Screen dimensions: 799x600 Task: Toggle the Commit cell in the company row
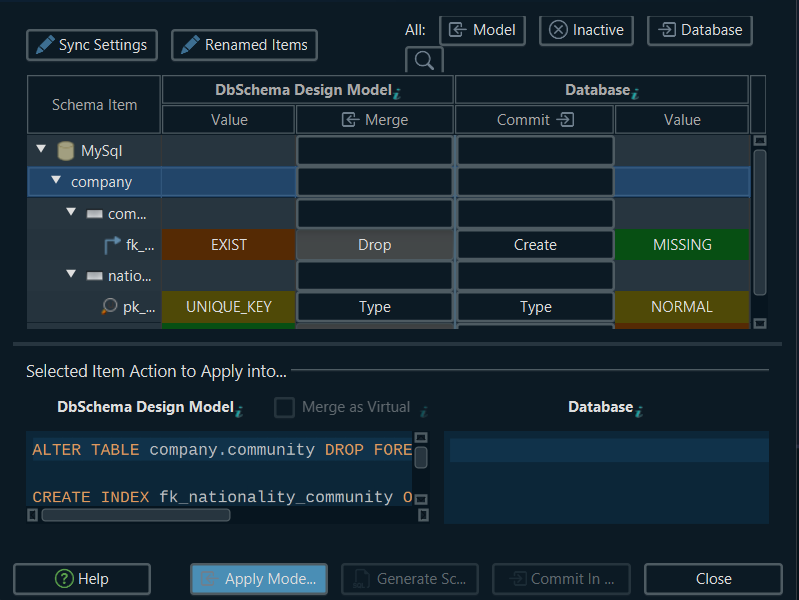point(535,182)
